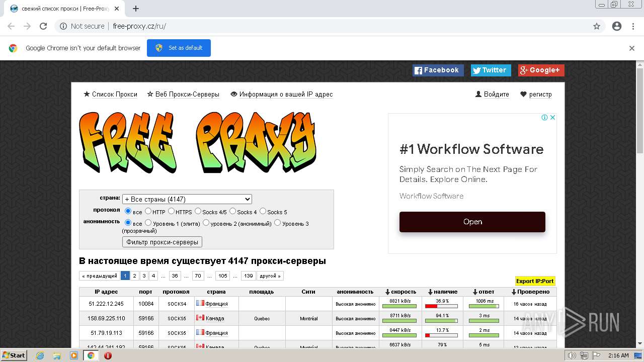This screenshot has width=644, height=362.
Task: Set Chrome as default browser
Action: click(x=179, y=48)
